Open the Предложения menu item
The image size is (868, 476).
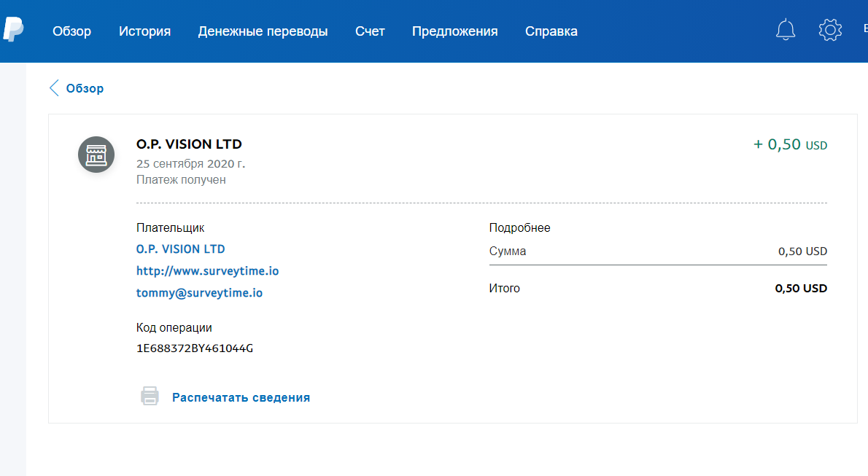[x=454, y=31]
